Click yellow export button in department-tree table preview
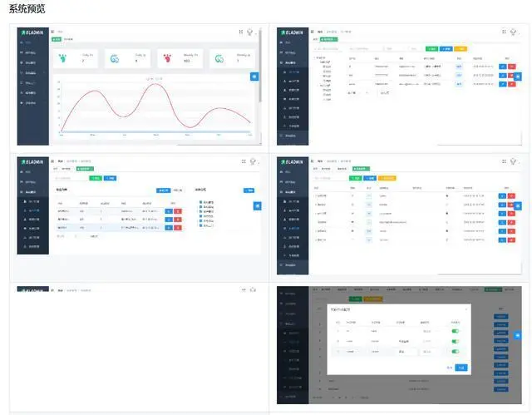532x415 pixels. (x=461, y=49)
